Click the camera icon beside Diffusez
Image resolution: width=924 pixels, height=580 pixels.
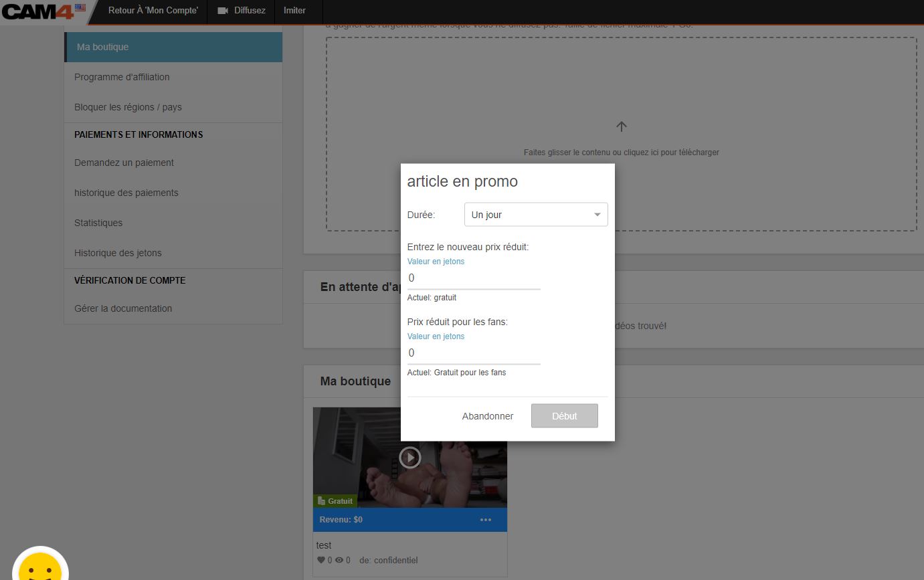[x=223, y=11]
